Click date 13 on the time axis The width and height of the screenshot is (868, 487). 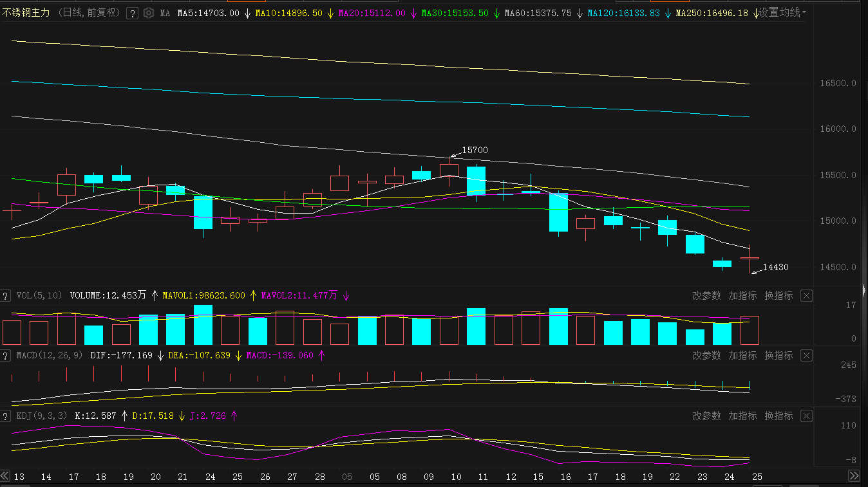[x=19, y=477]
